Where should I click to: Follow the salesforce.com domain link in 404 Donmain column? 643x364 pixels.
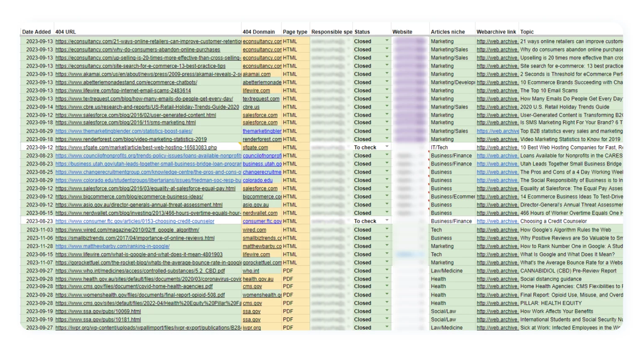(260, 115)
